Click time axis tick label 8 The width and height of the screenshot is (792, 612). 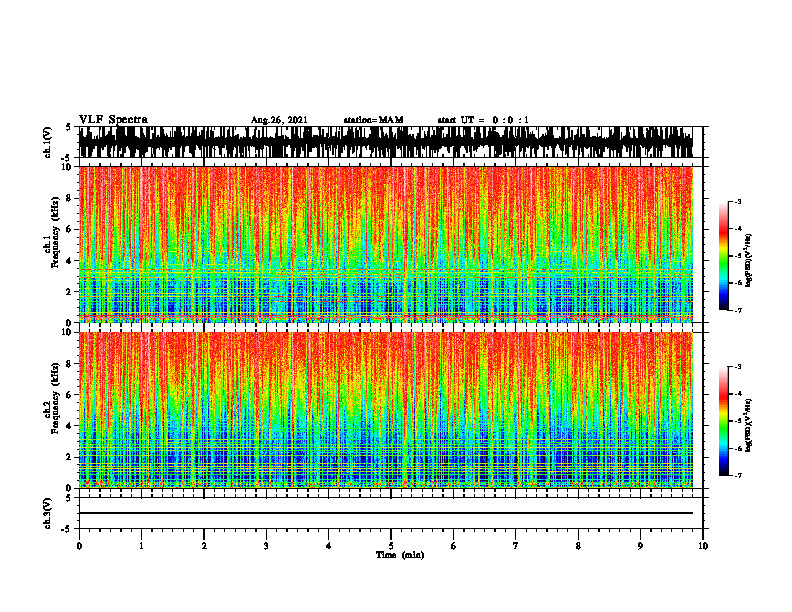pyautogui.click(x=578, y=546)
